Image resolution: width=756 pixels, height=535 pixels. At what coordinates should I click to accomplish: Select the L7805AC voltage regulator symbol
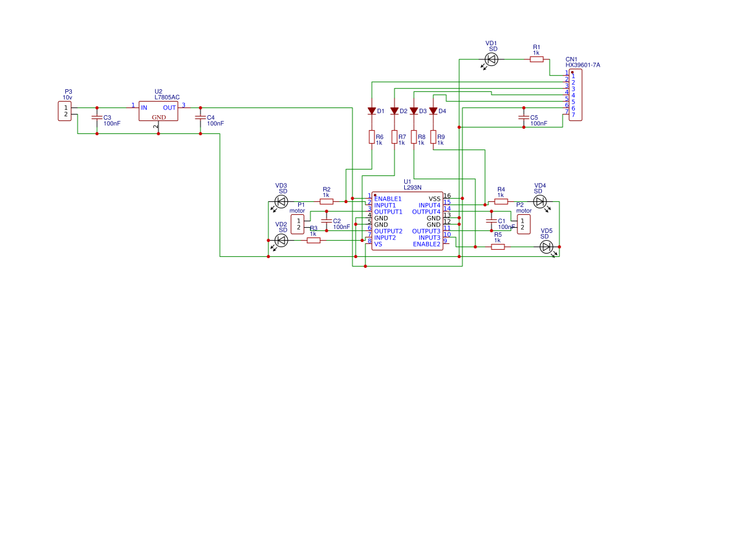[158, 111]
